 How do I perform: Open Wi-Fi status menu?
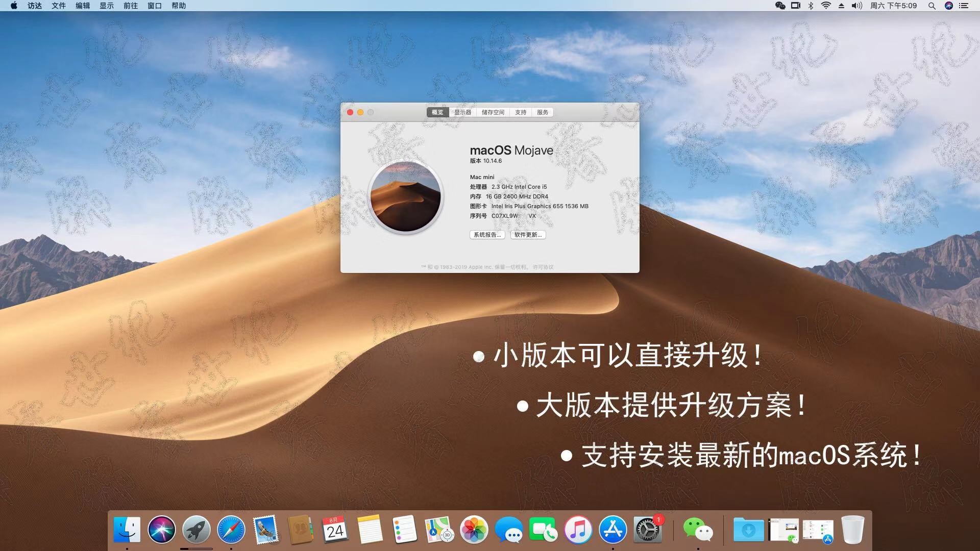[826, 6]
